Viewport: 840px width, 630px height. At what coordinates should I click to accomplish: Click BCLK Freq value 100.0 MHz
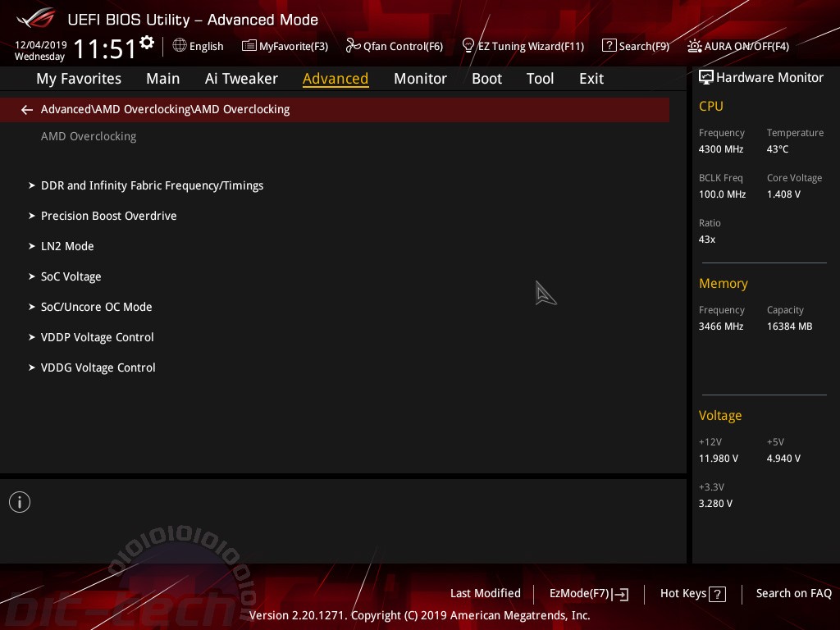pos(722,194)
